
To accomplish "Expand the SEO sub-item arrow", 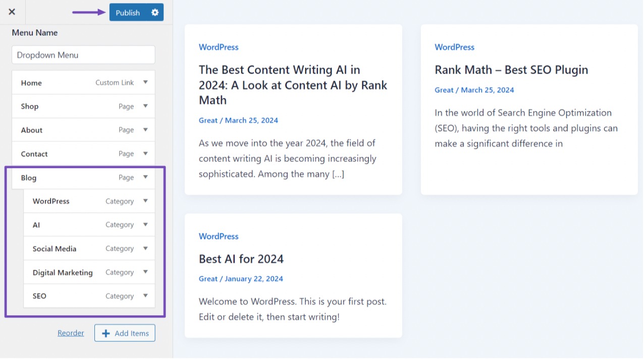I will [x=145, y=295].
